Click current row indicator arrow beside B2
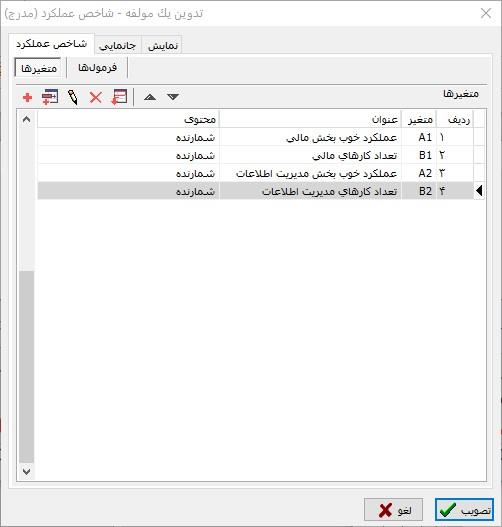Viewport: 502px width, 527px height. pyautogui.click(x=479, y=191)
